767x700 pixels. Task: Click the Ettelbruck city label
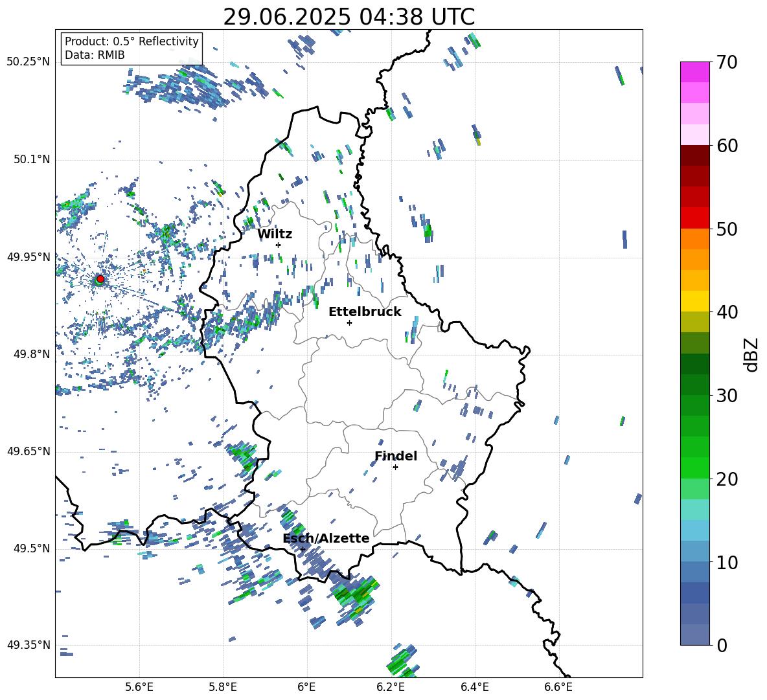coord(365,312)
